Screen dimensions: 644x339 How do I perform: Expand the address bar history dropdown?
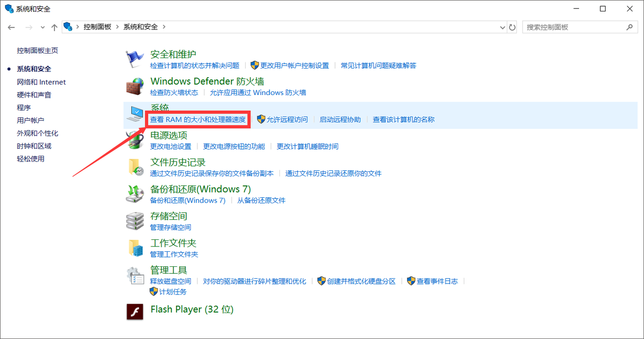(x=502, y=27)
